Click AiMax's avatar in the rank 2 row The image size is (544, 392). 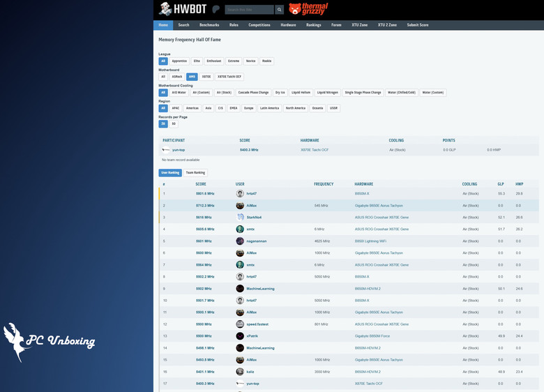(240, 205)
